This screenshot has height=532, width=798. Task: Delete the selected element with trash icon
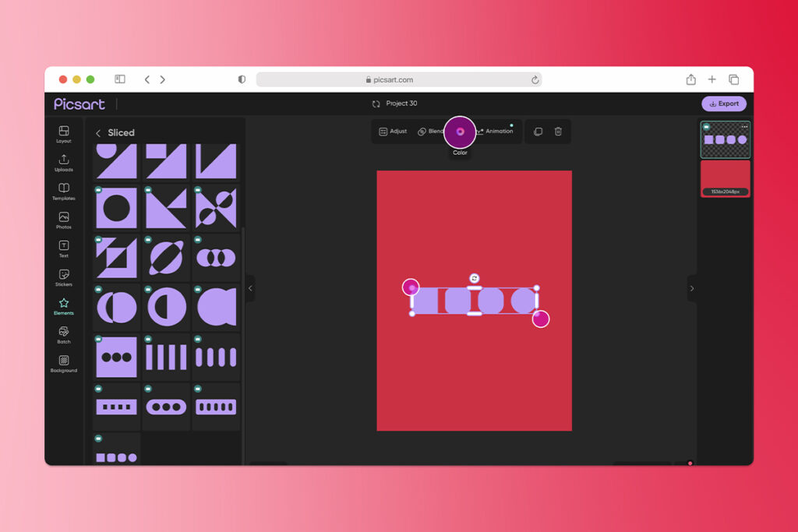tap(558, 132)
